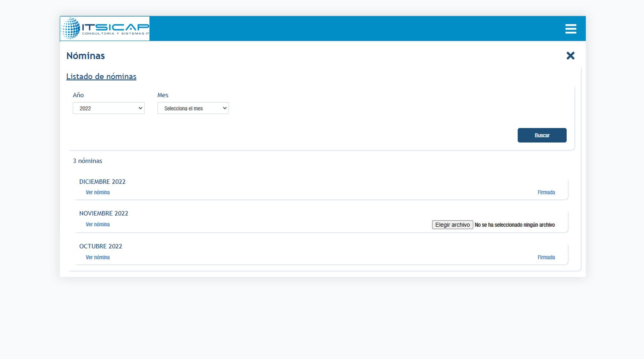Click Firmada status for Octubre 2022
Screen dimensions: 644x359
pyautogui.click(x=546, y=257)
